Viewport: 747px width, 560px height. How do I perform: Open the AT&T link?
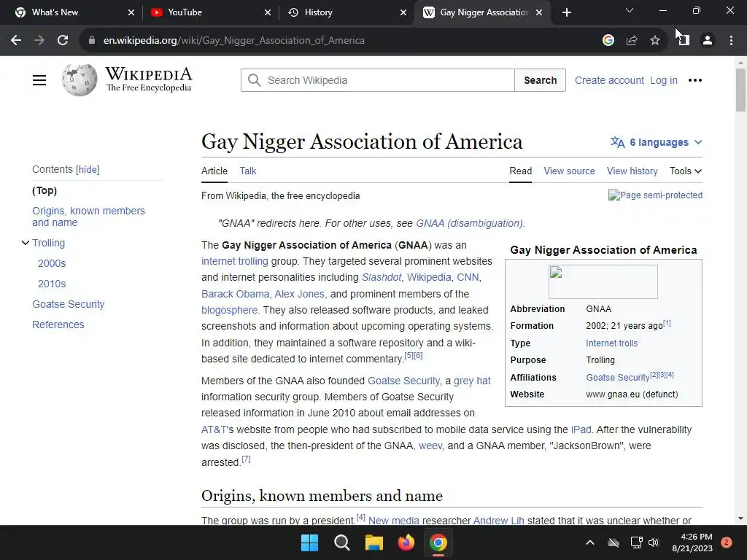pos(214,429)
